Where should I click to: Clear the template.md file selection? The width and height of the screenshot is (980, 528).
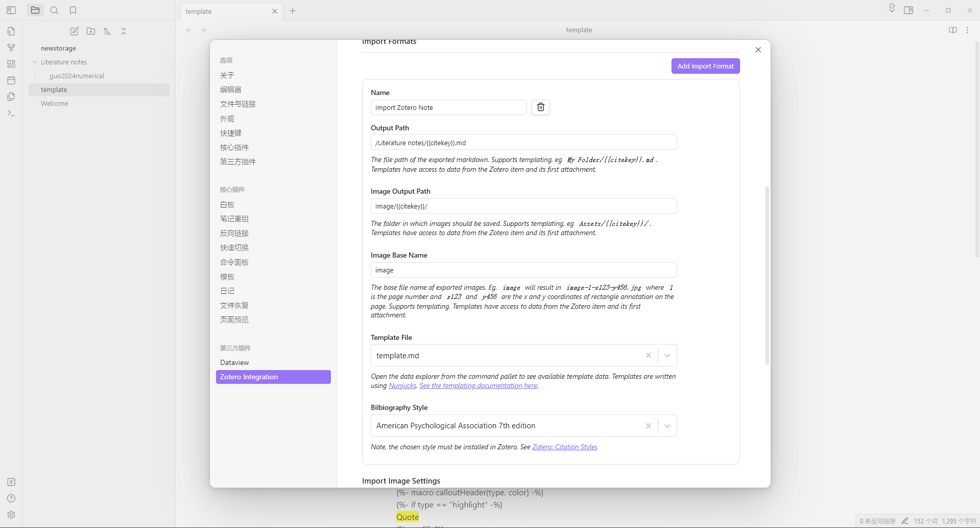(x=648, y=355)
